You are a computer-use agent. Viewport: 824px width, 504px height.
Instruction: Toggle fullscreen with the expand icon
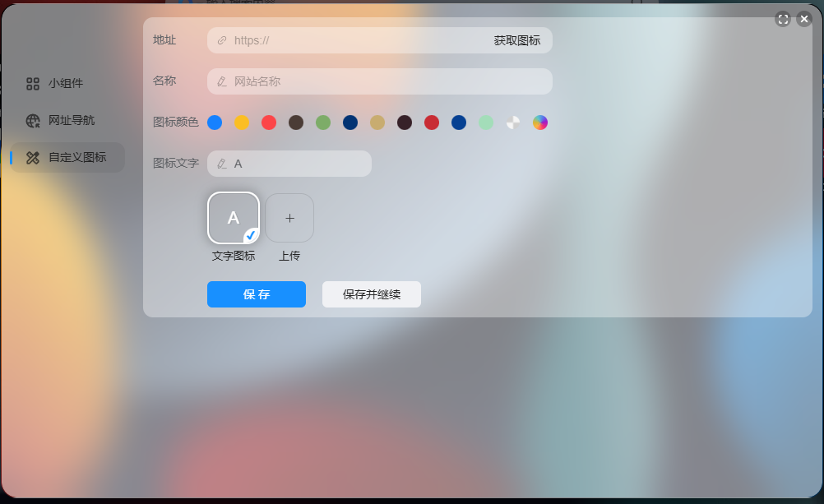point(783,19)
